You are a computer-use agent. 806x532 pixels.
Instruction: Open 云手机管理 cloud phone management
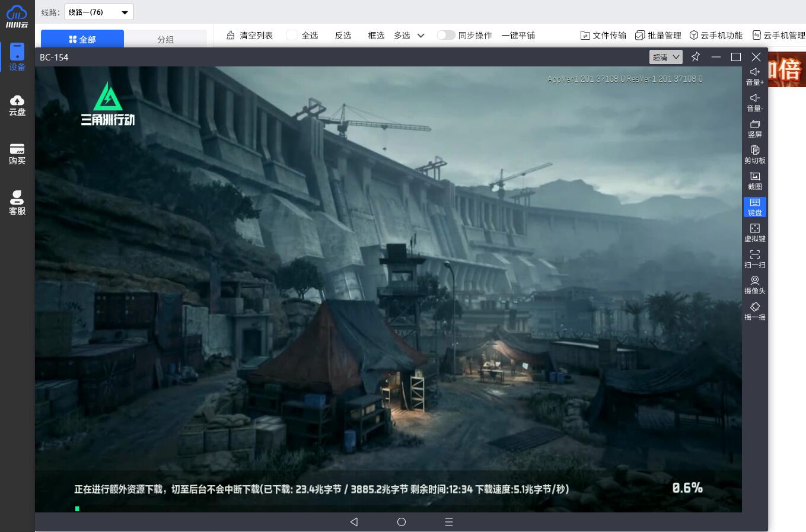(x=779, y=36)
